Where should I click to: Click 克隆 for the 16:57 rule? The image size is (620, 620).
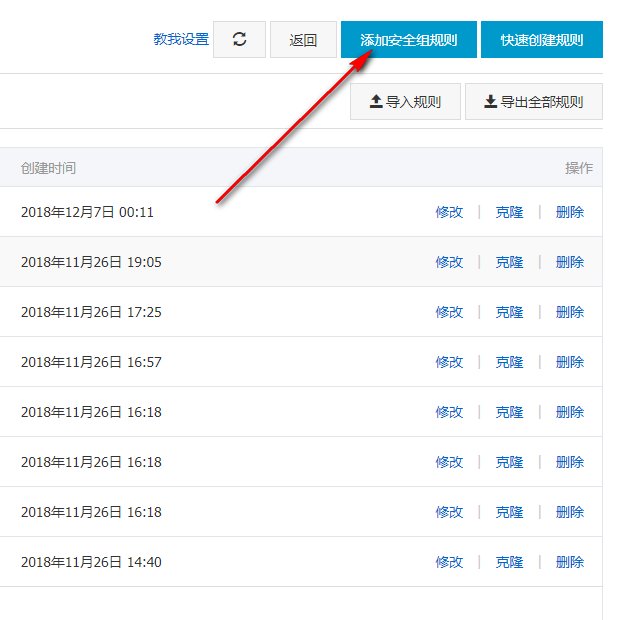click(509, 362)
